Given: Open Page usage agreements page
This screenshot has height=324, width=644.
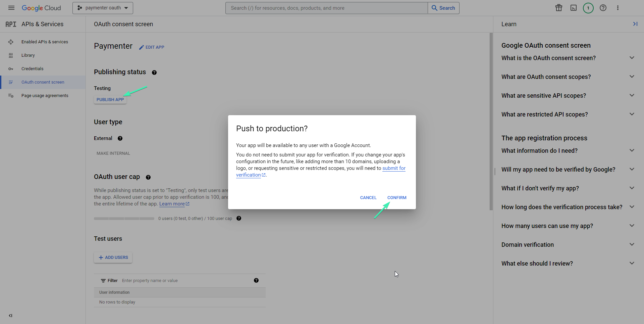Looking at the screenshot, I should pyautogui.click(x=45, y=95).
